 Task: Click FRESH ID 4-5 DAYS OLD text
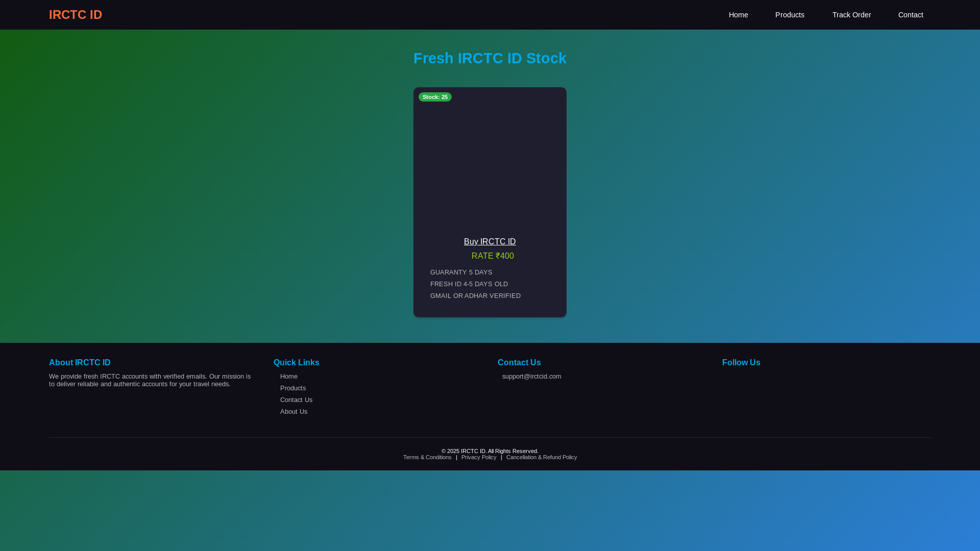pyautogui.click(x=469, y=284)
